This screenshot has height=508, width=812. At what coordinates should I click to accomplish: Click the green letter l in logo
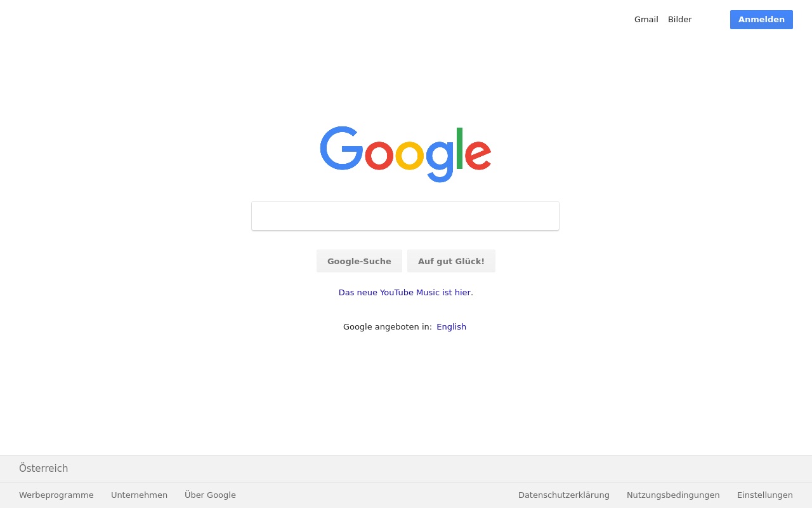(459, 148)
